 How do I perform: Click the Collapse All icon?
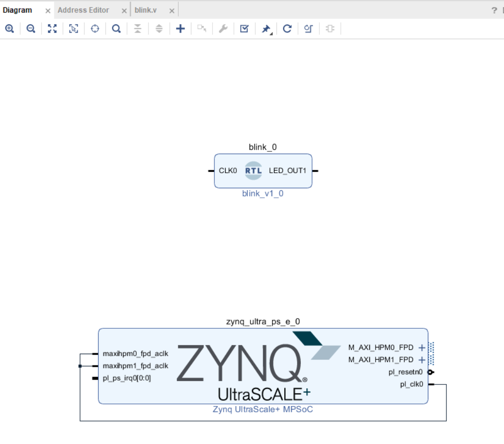click(x=138, y=29)
